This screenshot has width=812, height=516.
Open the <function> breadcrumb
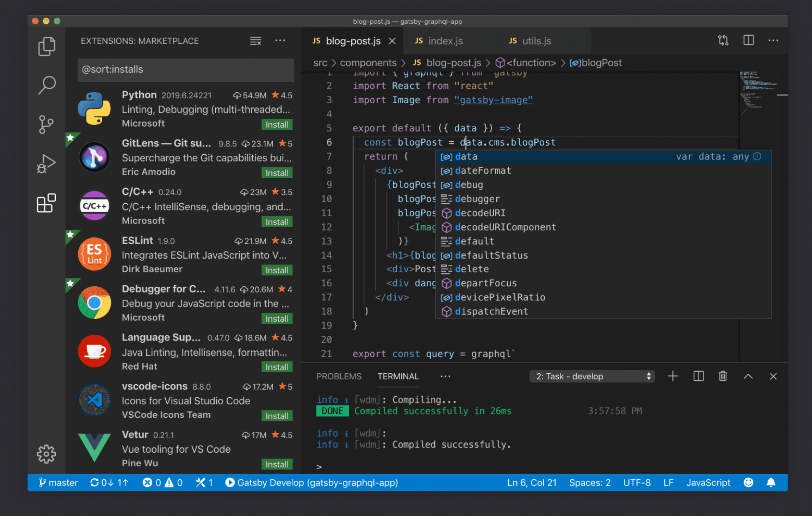click(x=526, y=63)
